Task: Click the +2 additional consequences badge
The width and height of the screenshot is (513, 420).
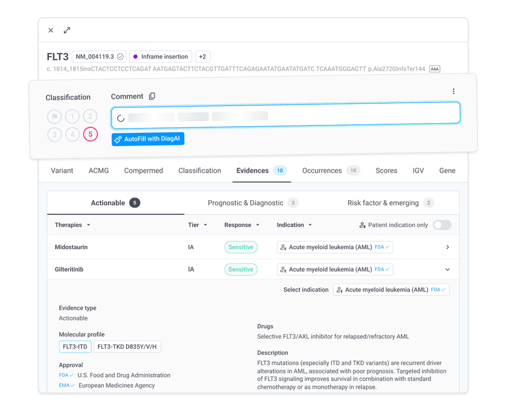Action: 202,57
